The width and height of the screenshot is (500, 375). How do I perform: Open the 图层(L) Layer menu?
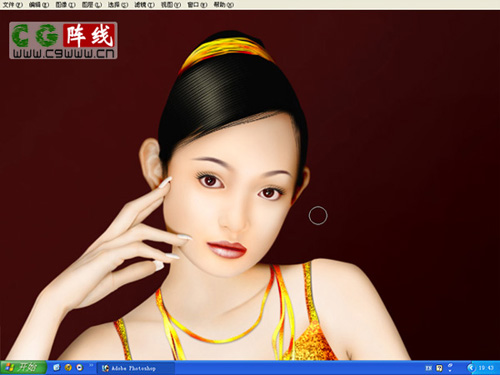coord(92,5)
